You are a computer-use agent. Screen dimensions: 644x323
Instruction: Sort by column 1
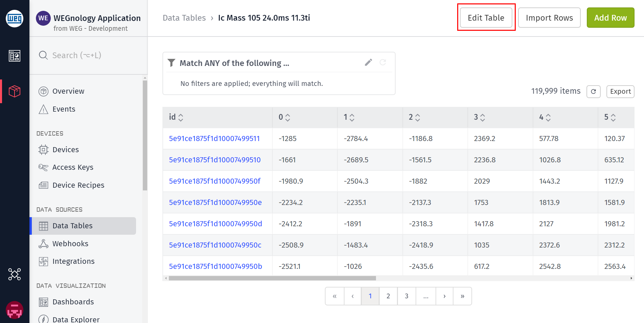[x=352, y=117]
